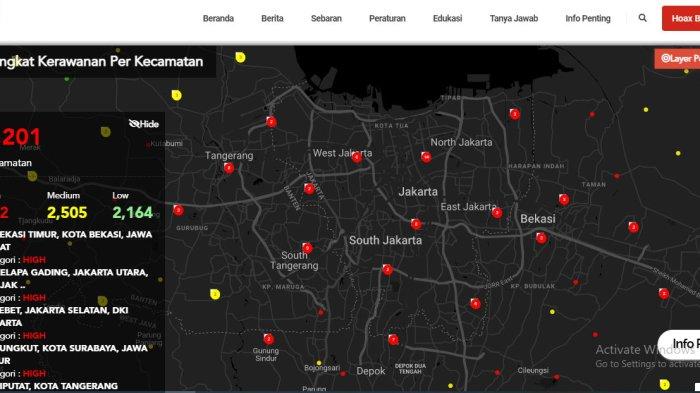
Task: Hide the statistics panel
Action: click(x=144, y=124)
